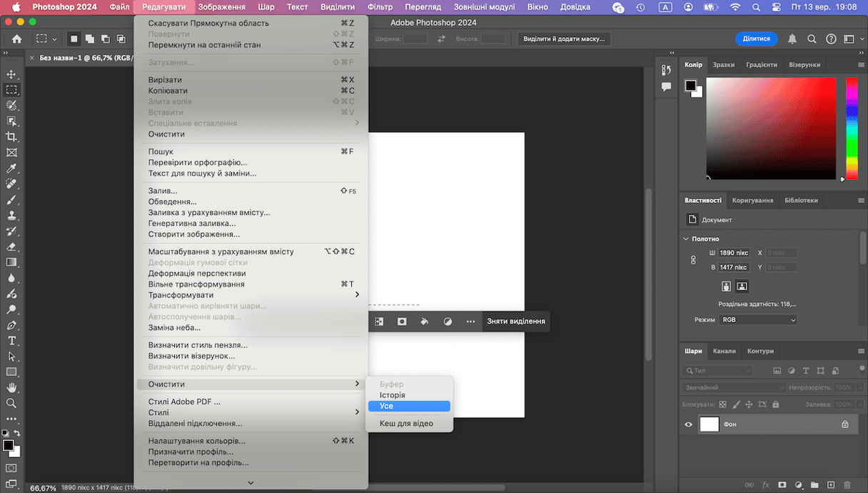Swap foreground and background colors arrow

pos(18,433)
